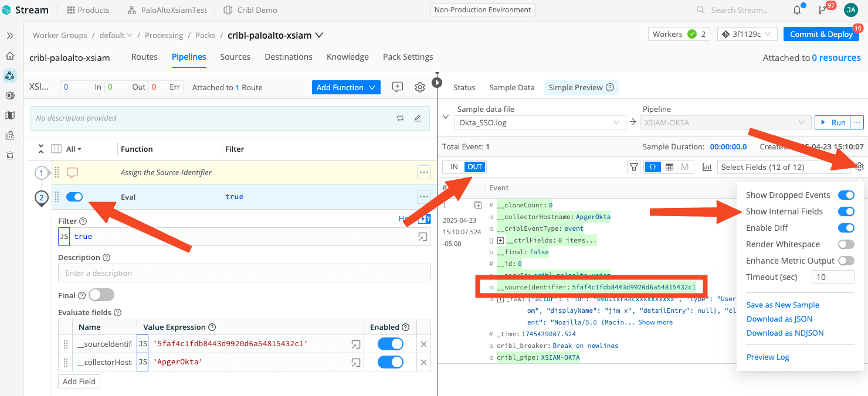The width and height of the screenshot is (868, 396).
Task: Switch to the Routes tab
Action: point(144,57)
